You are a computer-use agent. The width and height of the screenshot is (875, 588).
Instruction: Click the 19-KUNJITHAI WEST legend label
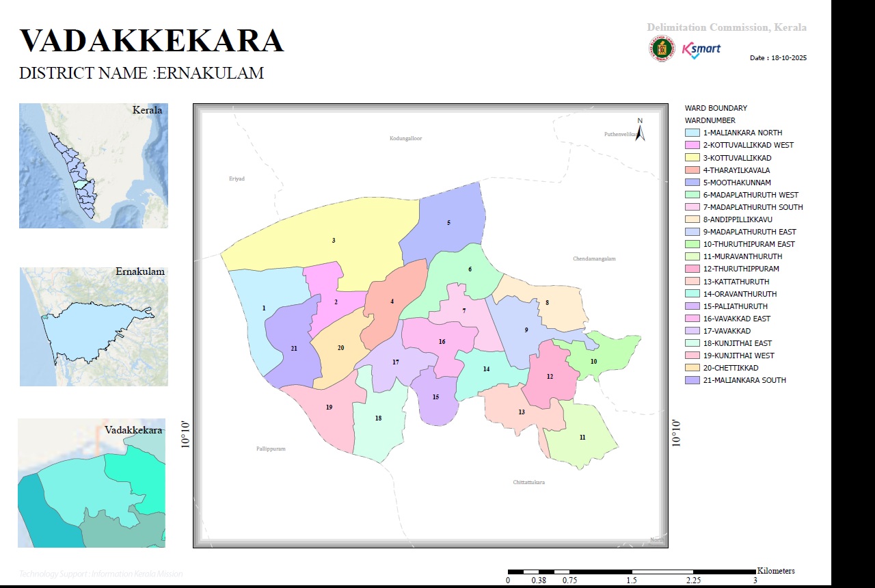click(738, 356)
